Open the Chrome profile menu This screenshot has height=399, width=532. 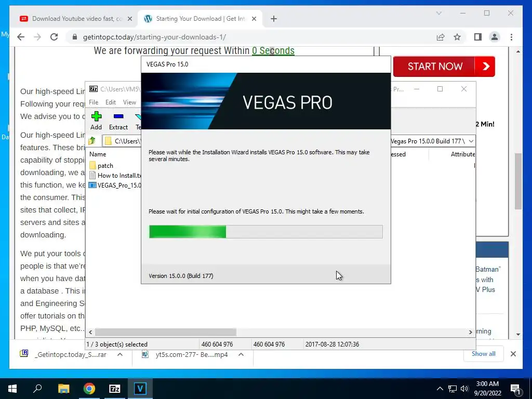495,37
